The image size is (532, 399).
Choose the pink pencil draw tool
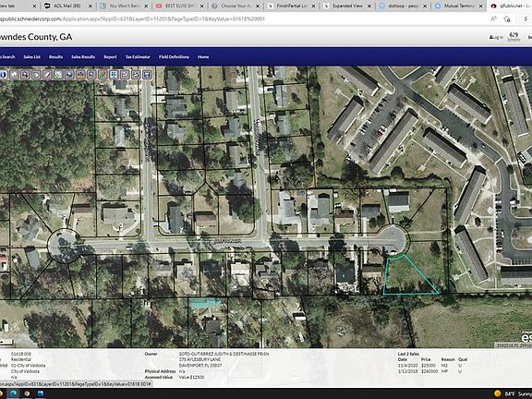47,75
